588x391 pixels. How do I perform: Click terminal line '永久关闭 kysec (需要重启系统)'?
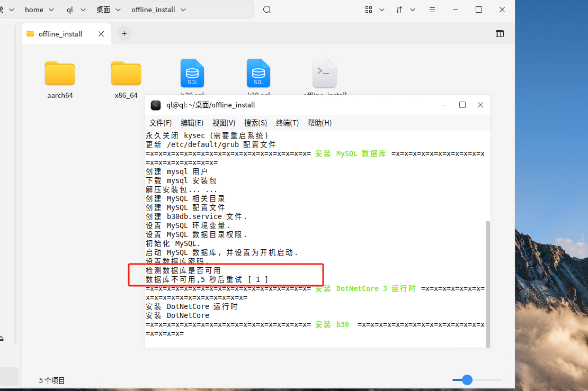click(207, 135)
